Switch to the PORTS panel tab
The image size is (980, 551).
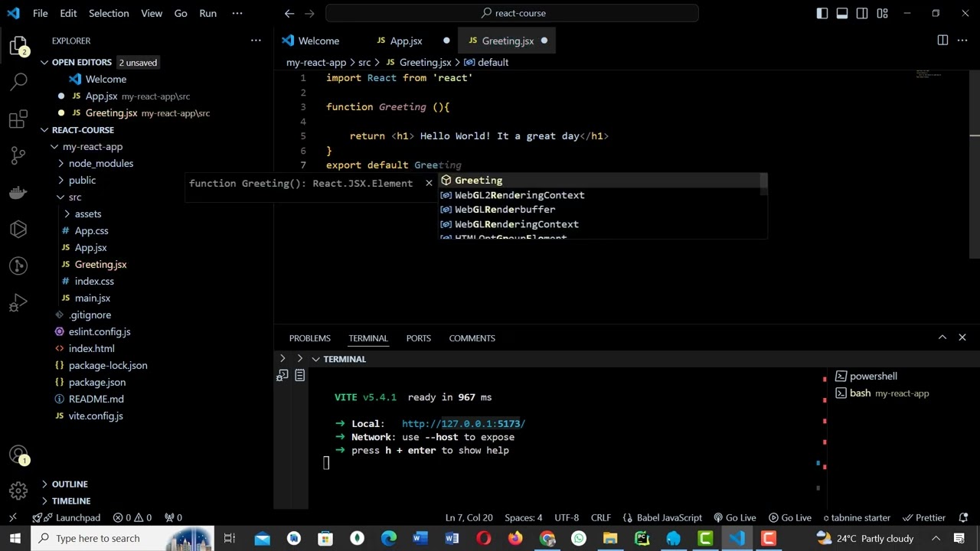418,337
